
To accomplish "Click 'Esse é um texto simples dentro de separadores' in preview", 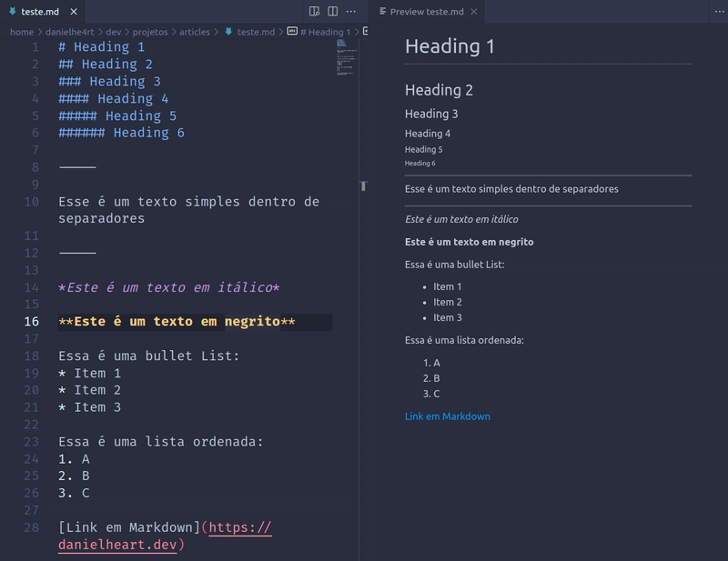I will pos(511,189).
